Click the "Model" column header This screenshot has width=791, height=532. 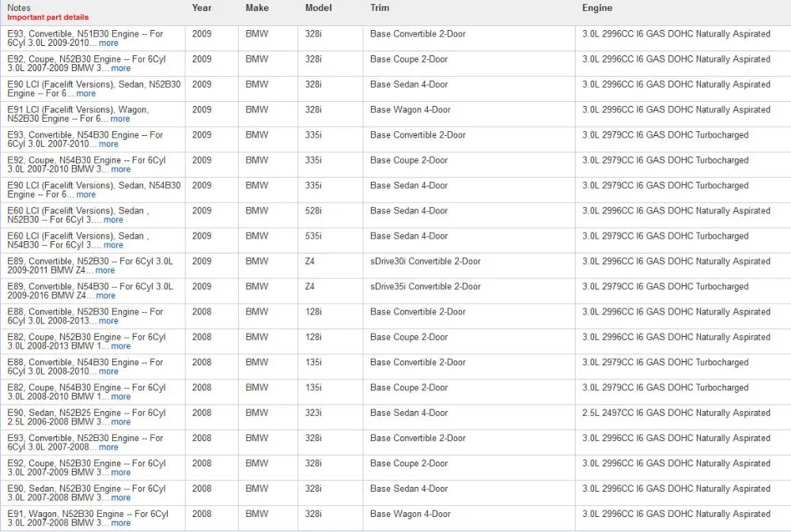(x=318, y=8)
